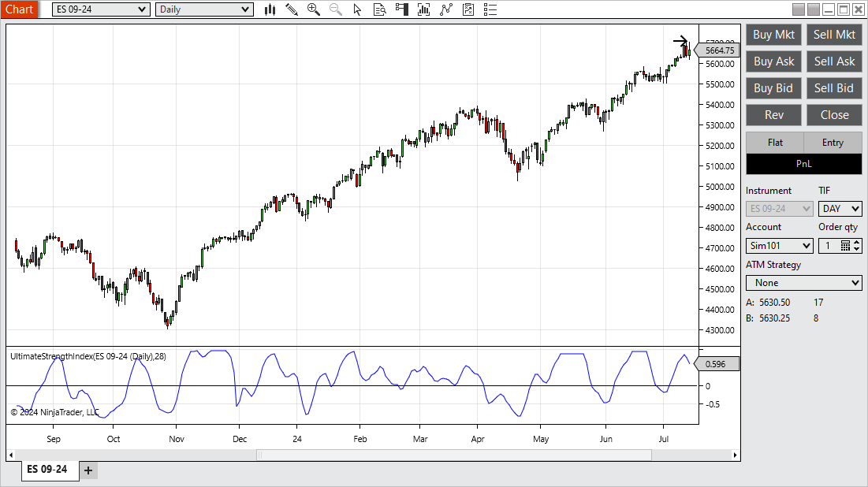Click the zoom in magnifier icon
The image size is (868, 487).
(313, 9)
